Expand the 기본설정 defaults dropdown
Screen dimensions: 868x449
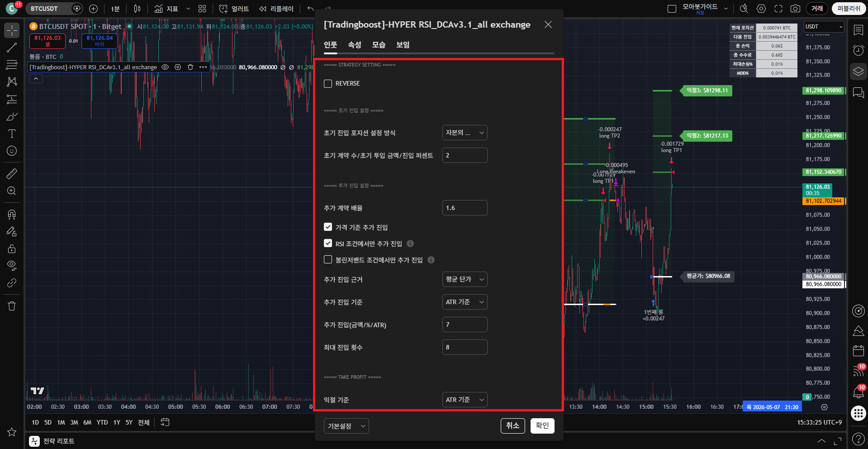click(346, 426)
